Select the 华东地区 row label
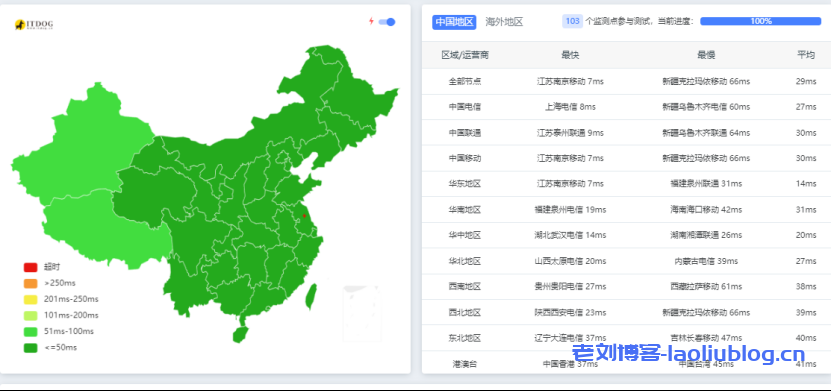This screenshot has width=831, height=391. [x=465, y=184]
